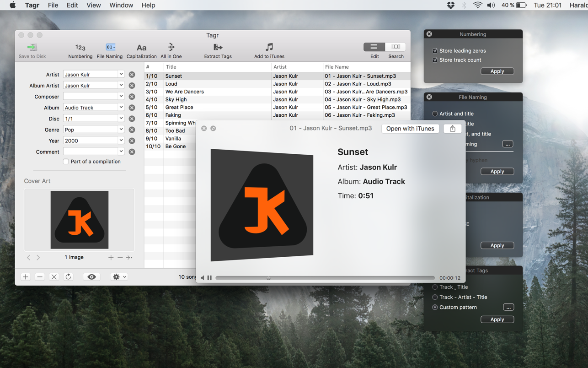Screen dimensions: 588x368
Task: Toggle Store track count checkbox
Action: pos(435,60)
